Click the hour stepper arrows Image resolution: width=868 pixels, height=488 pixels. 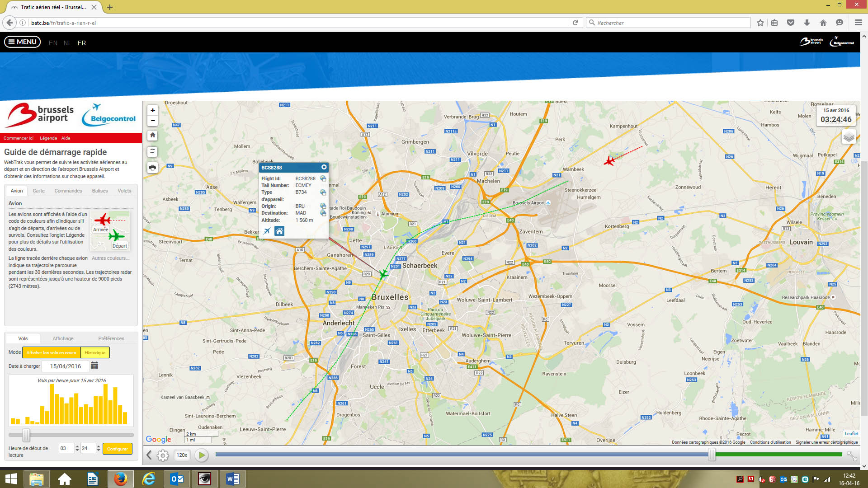click(77, 448)
